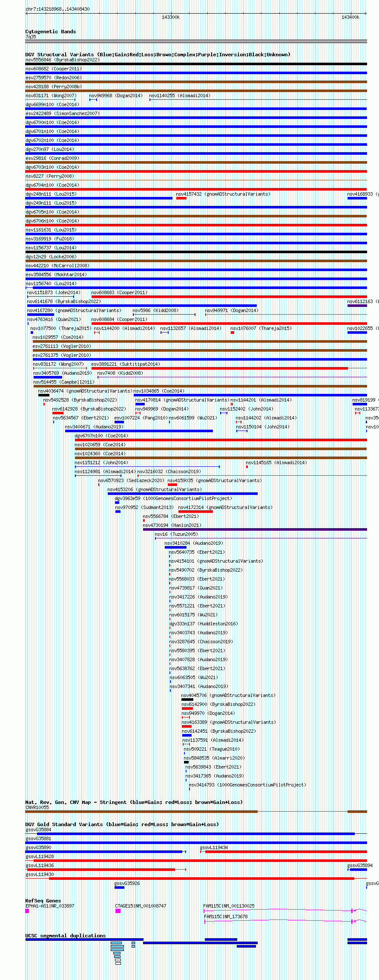
Task: Open nsv3216032 (Chaisson2019) variant
Action: (x=169, y=471)
